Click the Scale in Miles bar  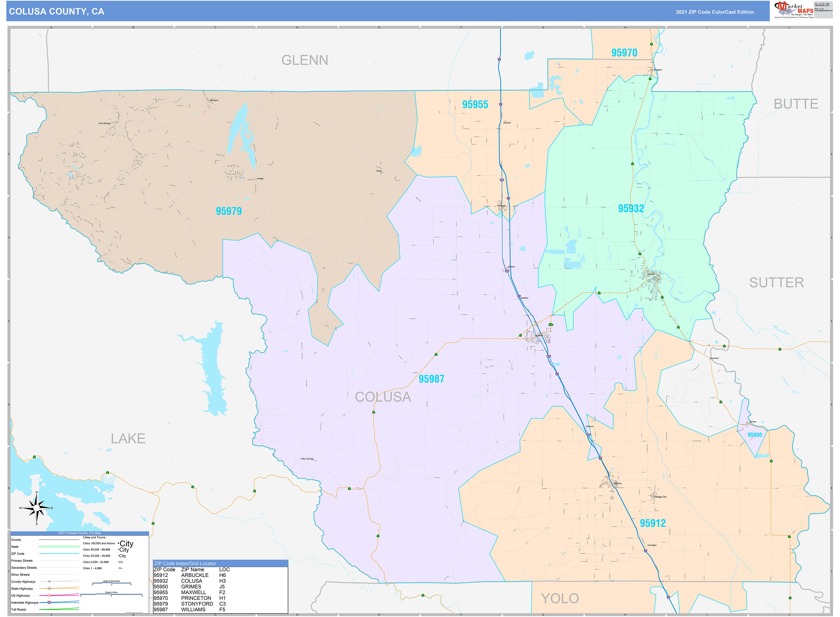pos(111,595)
